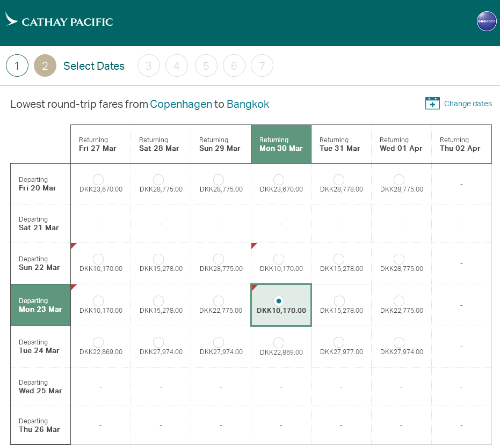Click the Bangkok destination link

[248, 104]
